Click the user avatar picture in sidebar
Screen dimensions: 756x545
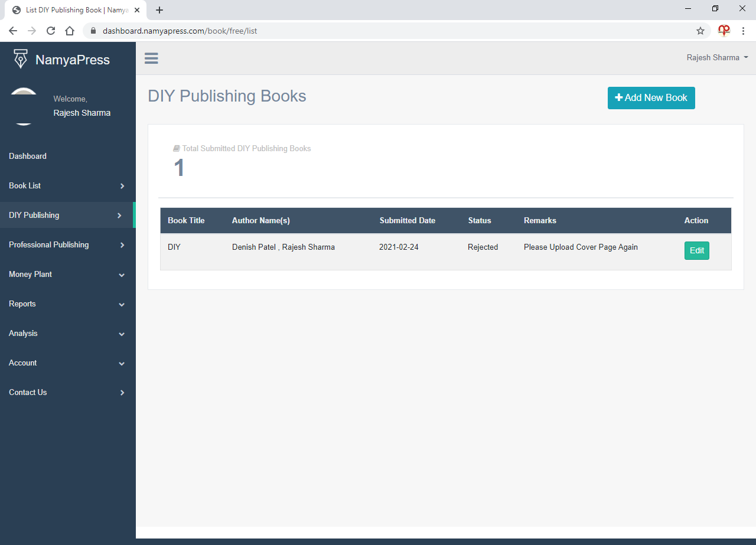click(24, 106)
